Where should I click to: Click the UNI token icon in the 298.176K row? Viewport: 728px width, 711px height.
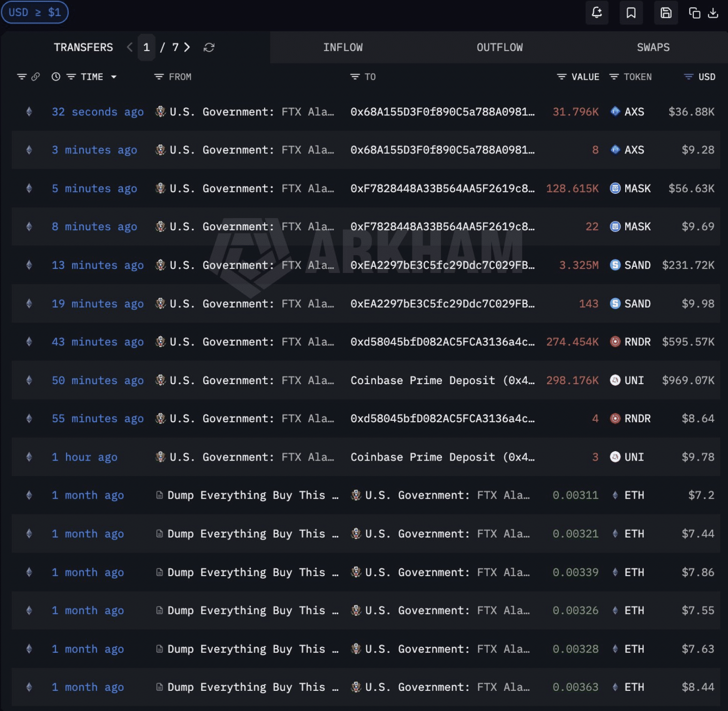point(615,380)
